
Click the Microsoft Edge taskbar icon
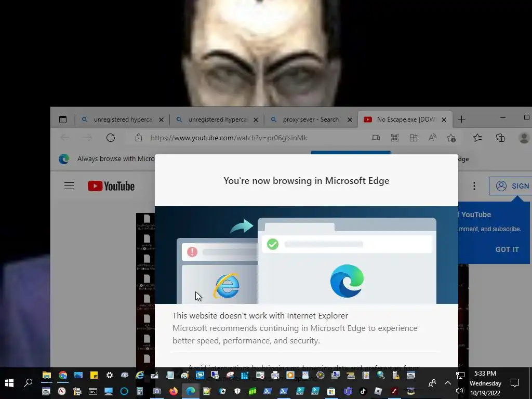[x=191, y=391]
